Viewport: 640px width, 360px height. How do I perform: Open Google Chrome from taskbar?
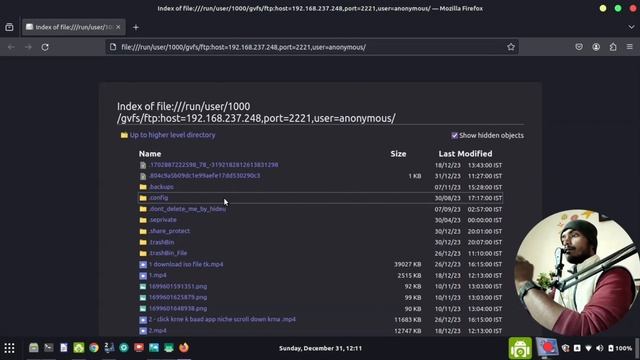(94, 348)
